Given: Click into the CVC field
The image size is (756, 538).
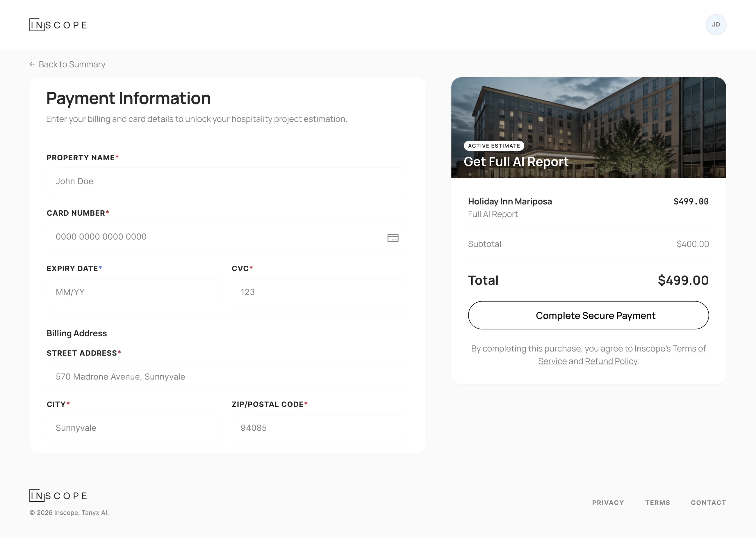Looking at the screenshot, I should click(x=320, y=292).
